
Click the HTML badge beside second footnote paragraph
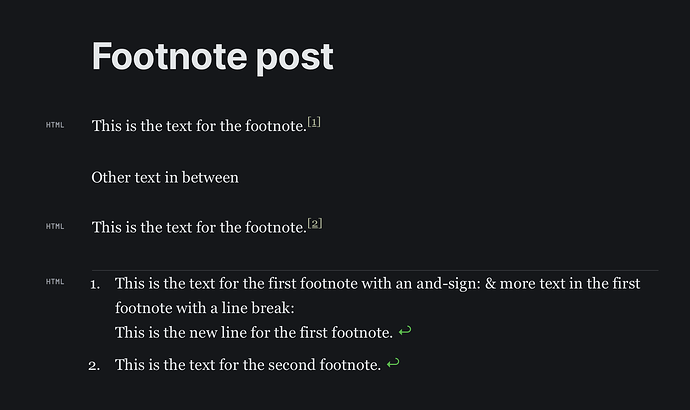point(55,226)
